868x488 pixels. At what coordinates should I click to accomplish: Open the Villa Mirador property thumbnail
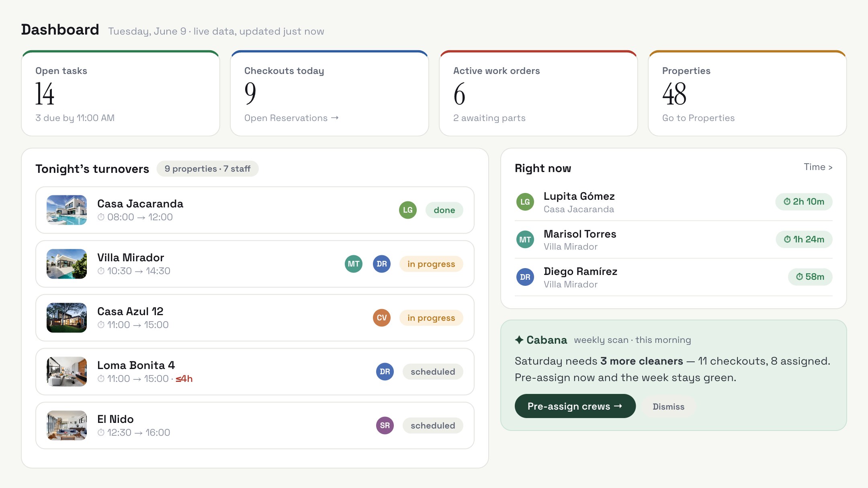(67, 264)
